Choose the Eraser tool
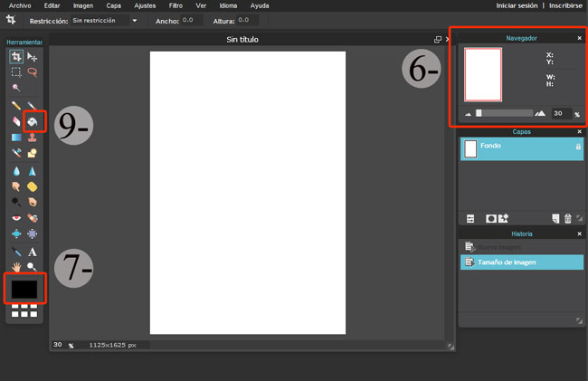The width and height of the screenshot is (588, 381). (x=16, y=121)
